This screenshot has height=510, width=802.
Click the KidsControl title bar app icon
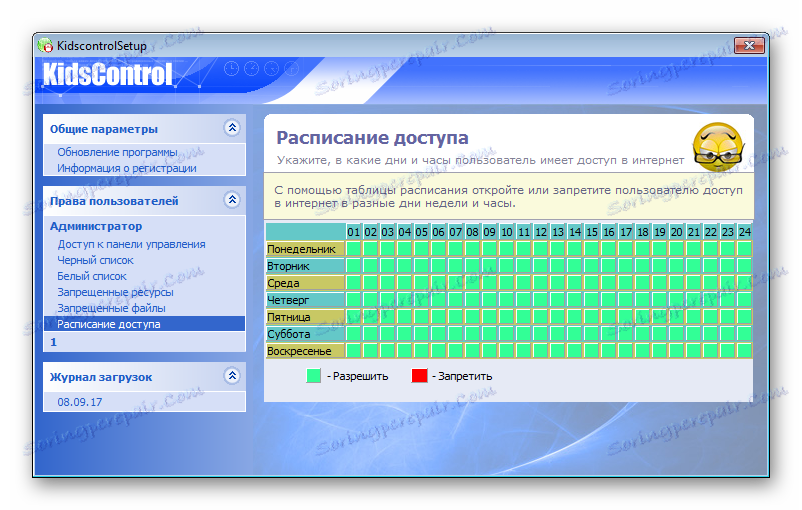(46, 46)
